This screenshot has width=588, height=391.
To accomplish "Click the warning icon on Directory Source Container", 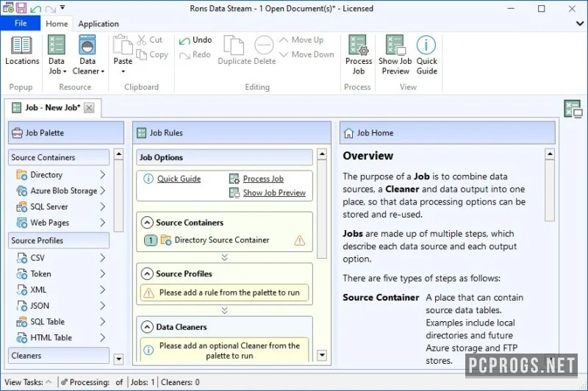I will coord(299,240).
